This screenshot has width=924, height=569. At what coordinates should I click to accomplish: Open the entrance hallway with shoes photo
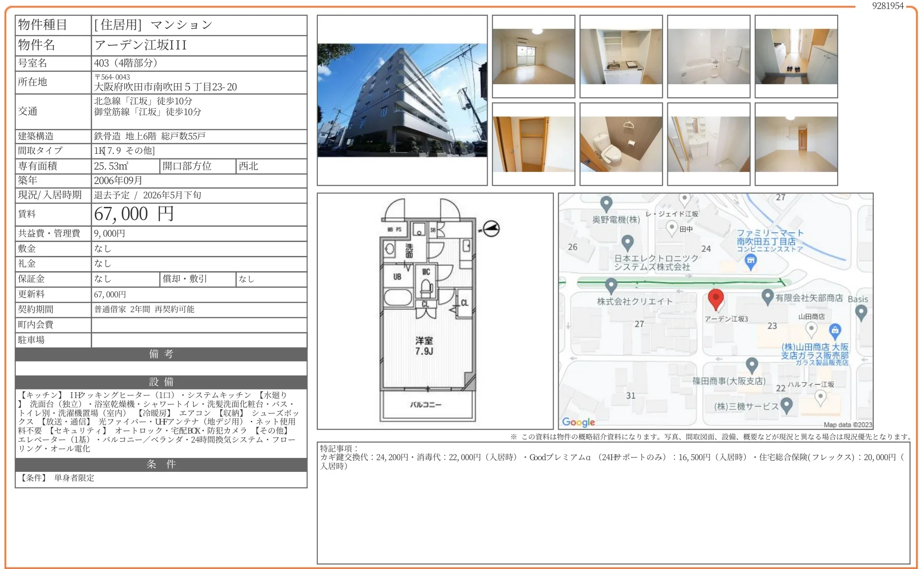796,57
